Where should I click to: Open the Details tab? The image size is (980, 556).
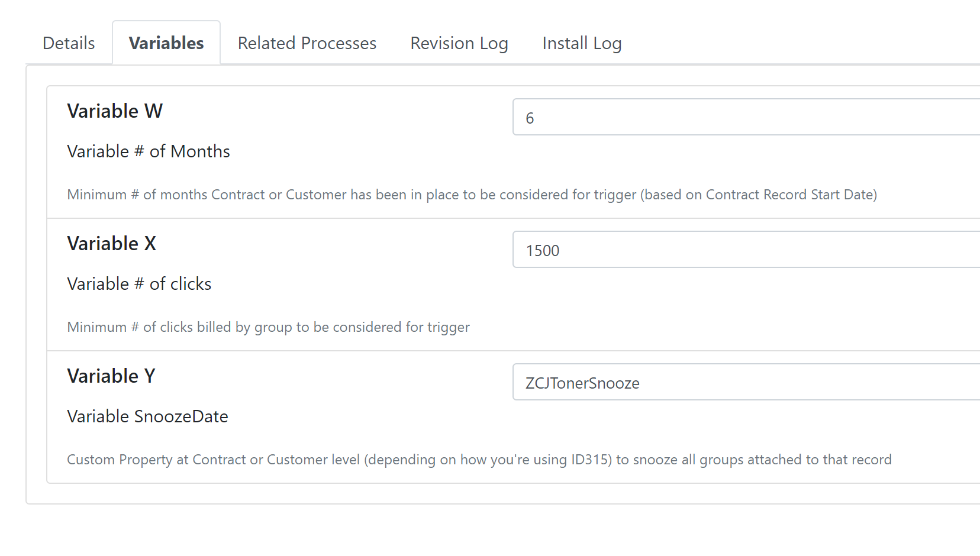[x=69, y=43]
